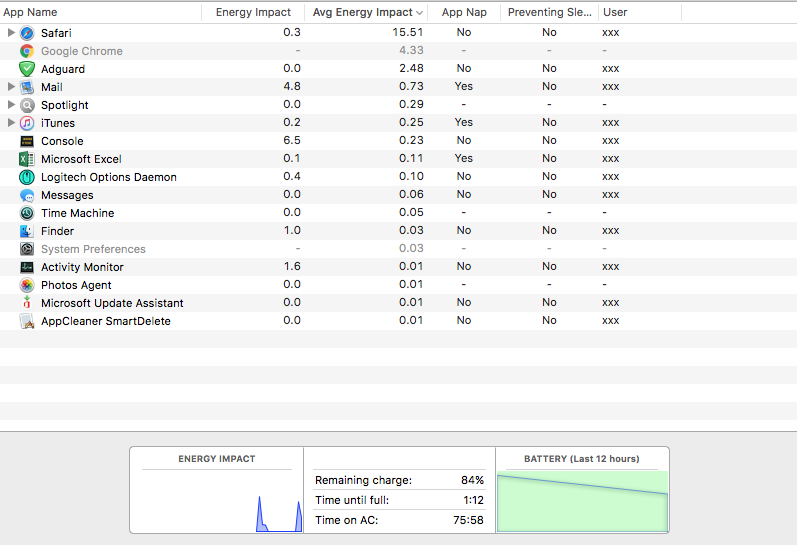
Task: Expand the Safari process group
Action: point(11,33)
